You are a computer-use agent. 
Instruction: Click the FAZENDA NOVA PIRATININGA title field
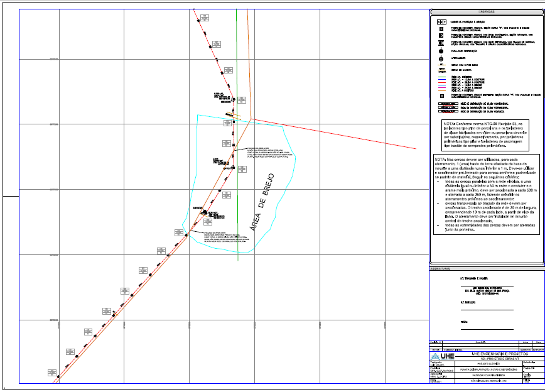coord(487,375)
